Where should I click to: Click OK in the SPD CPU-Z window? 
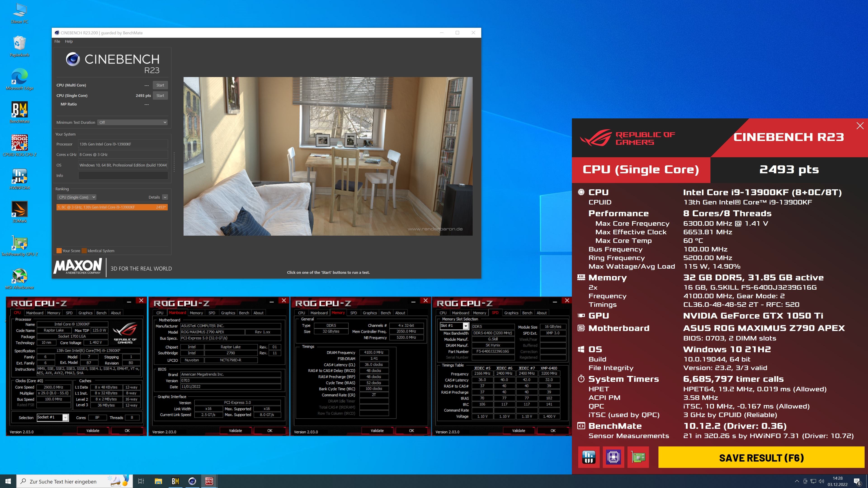pyautogui.click(x=553, y=430)
